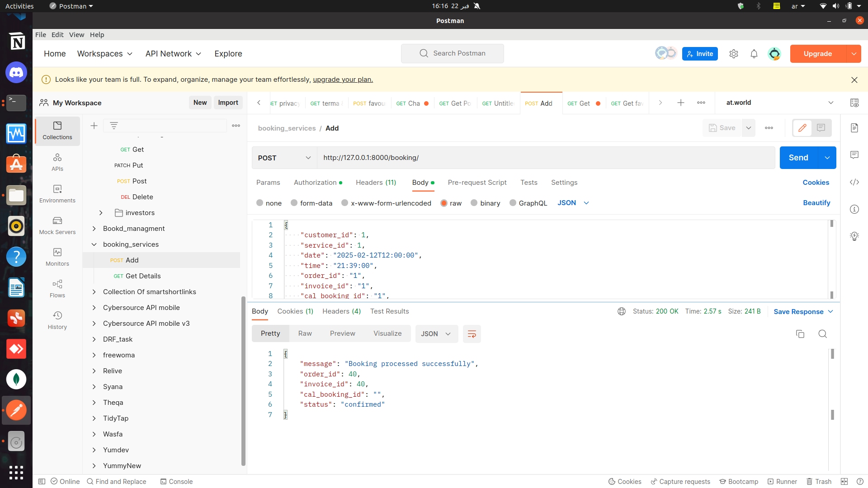
Task: Switch to edit mode pencil icon
Action: 802,128
